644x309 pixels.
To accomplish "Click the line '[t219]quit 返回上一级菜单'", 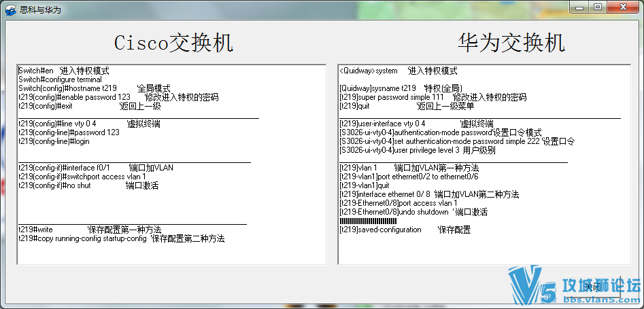I will [x=407, y=107].
